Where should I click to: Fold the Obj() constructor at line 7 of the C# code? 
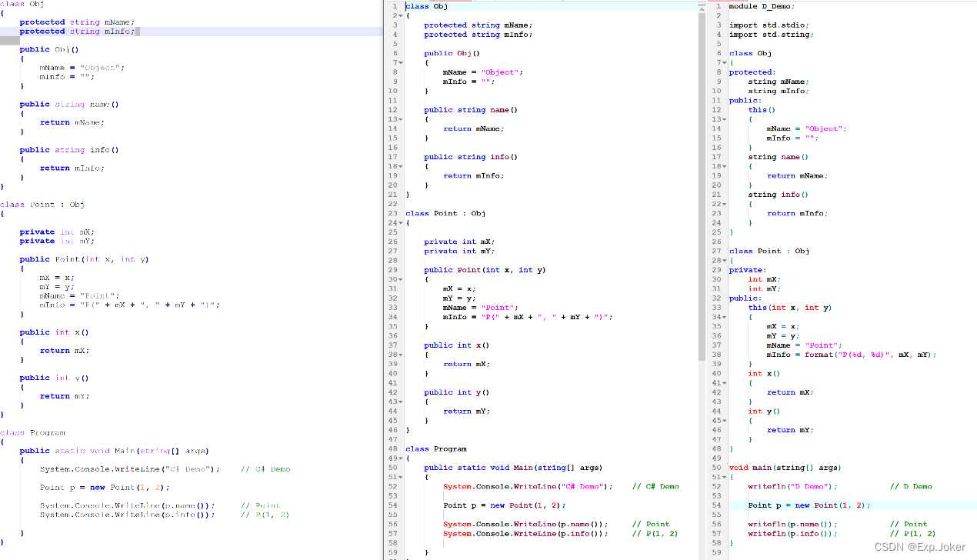[x=400, y=62]
